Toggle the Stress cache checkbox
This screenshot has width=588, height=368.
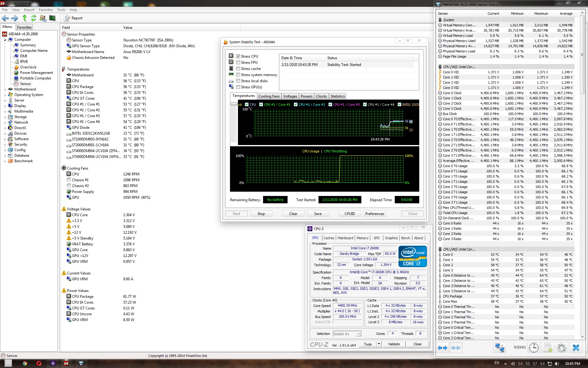click(238, 69)
